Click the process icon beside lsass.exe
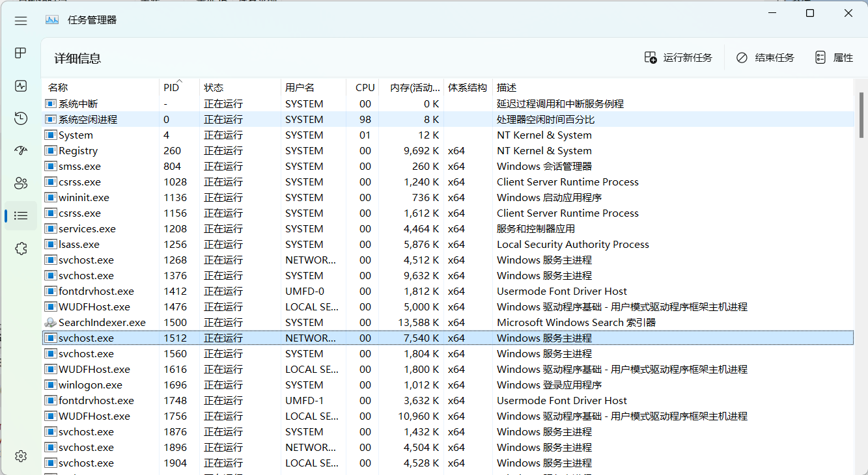This screenshot has width=868, height=475. click(51, 245)
